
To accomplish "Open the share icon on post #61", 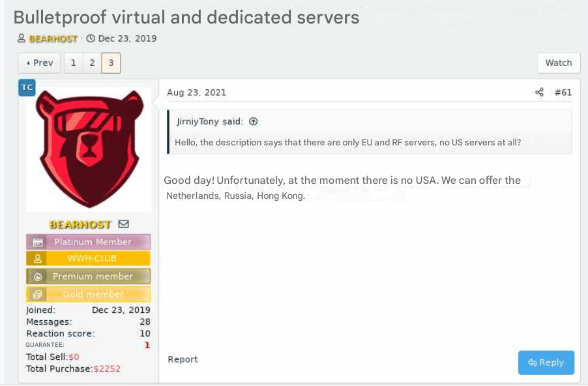I will 539,93.
